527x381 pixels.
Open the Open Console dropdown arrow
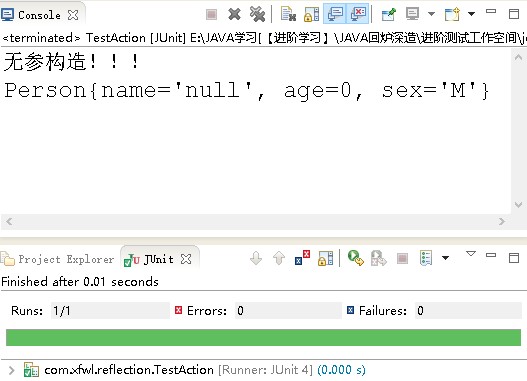click(472, 14)
